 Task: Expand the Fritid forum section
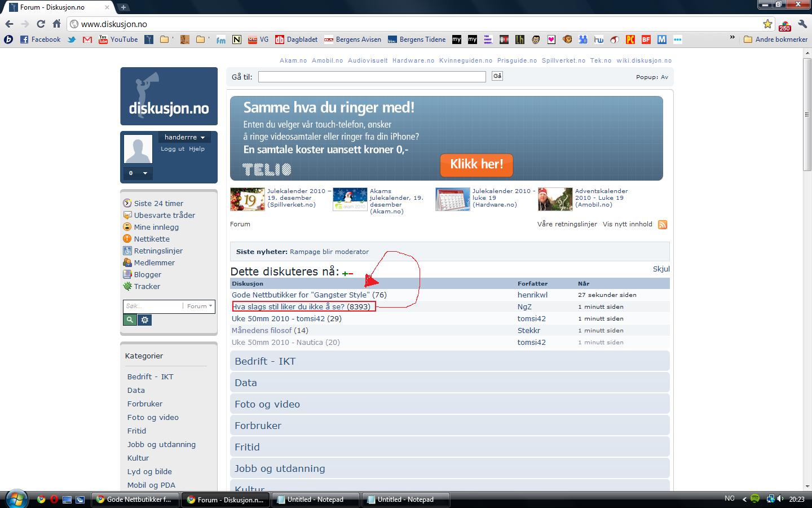pos(449,447)
